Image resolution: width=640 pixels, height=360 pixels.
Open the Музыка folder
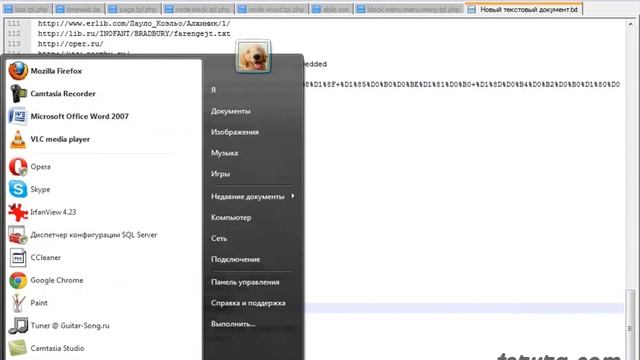tap(224, 153)
